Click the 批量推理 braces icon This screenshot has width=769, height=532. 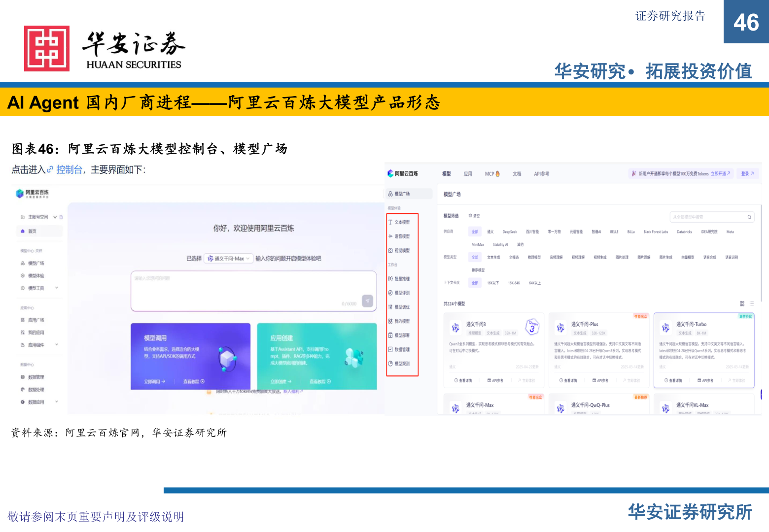390,279
